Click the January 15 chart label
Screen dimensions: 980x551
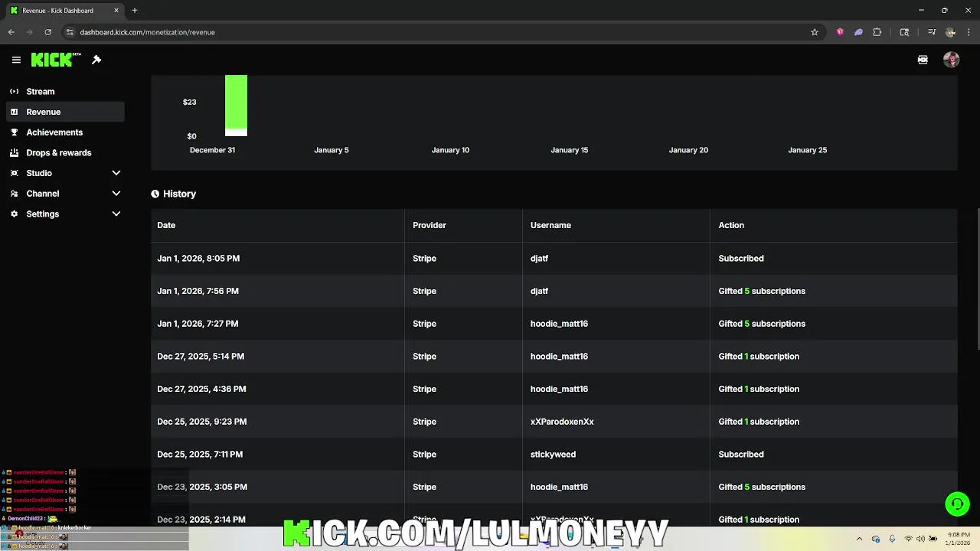point(570,150)
